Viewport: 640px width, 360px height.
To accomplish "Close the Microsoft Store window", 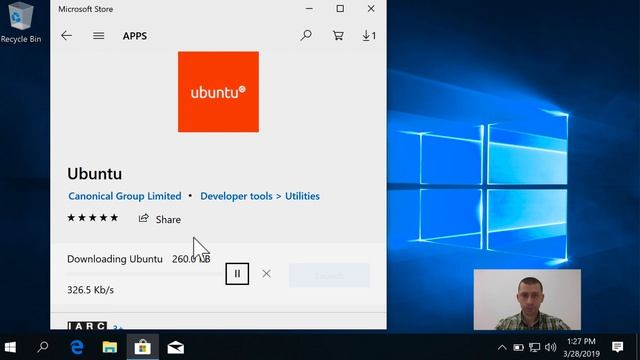I will click(371, 9).
